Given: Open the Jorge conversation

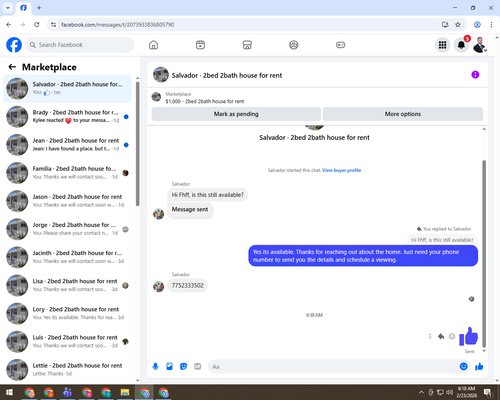Looking at the screenshot, I should click(x=67, y=229).
